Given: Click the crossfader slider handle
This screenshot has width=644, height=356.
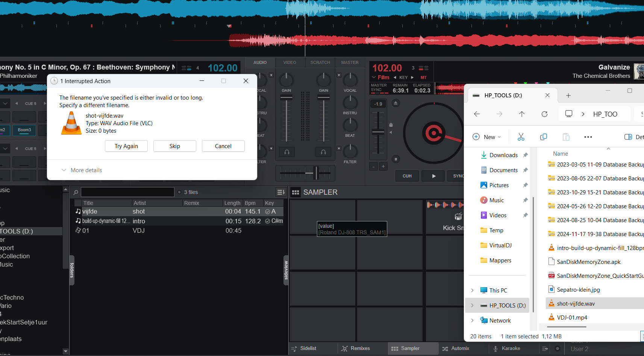Looking at the screenshot, I should [316, 173].
